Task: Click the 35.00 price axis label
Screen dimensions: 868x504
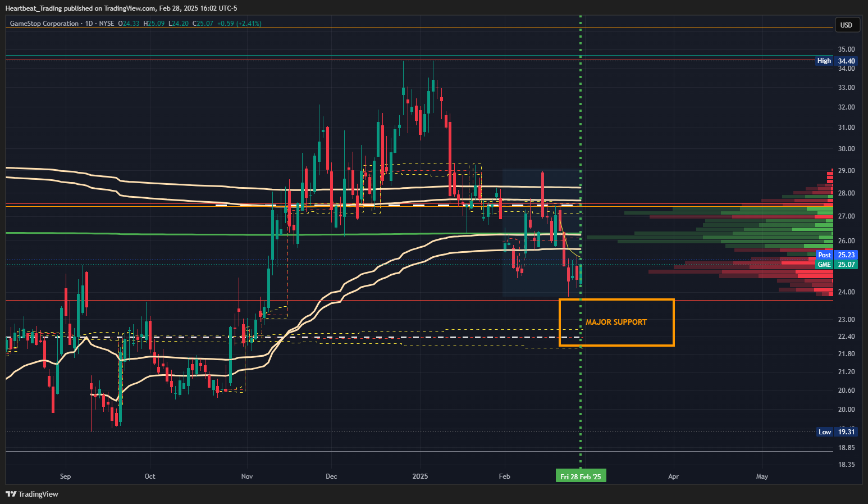Action: [x=846, y=49]
